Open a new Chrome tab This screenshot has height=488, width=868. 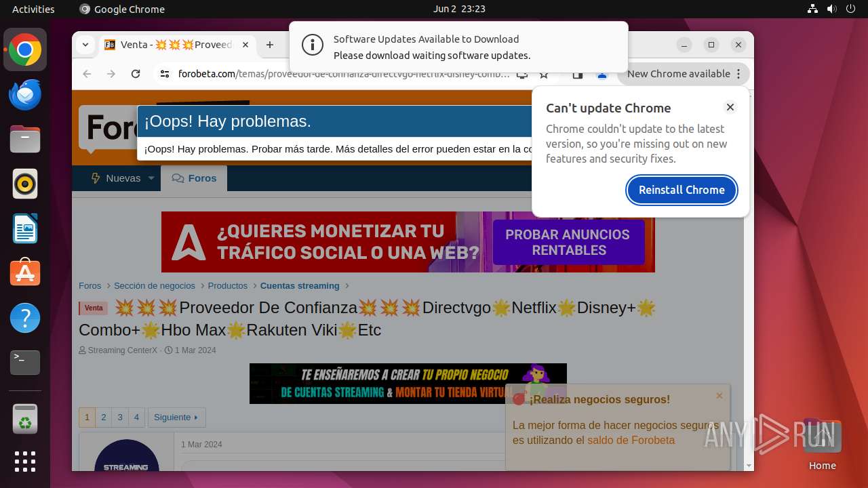[x=270, y=45]
